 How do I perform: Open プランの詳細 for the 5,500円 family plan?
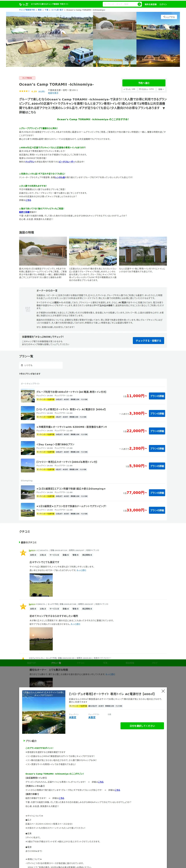coord(157,466)
